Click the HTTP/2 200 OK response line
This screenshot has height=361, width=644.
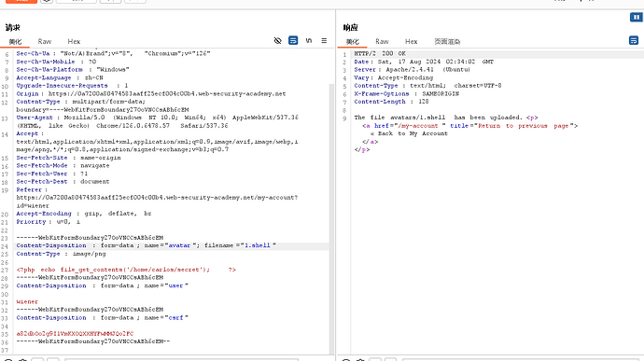point(380,54)
